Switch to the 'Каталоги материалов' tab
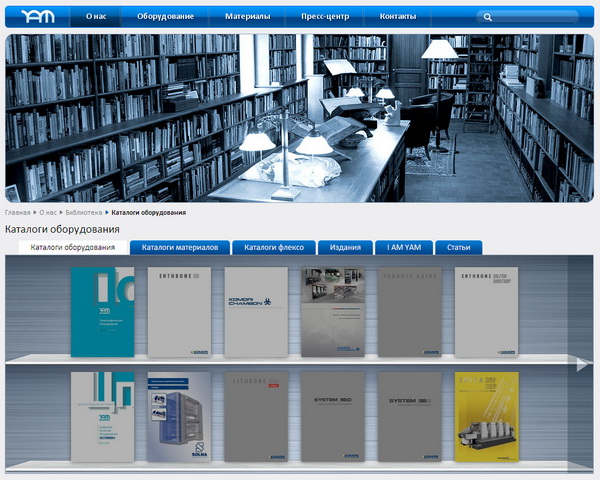The width and height of the screenshot is (600, 480). tap(180, 247)
